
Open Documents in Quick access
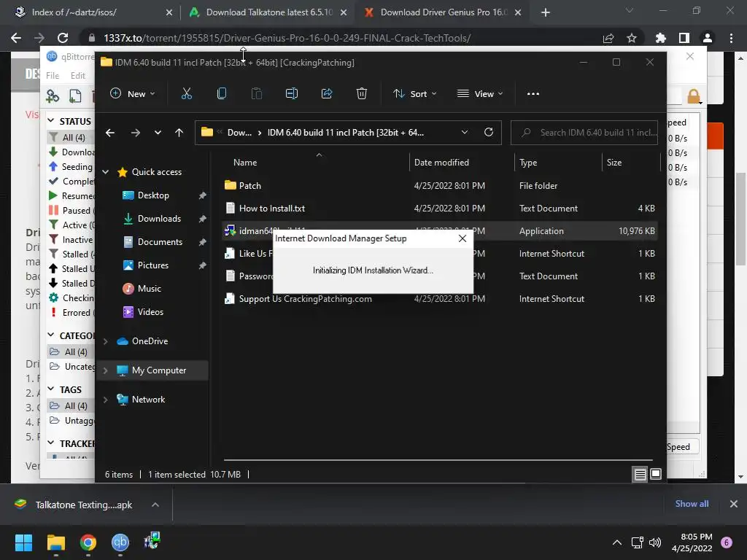pyautogui.click(x=160, y=242)
